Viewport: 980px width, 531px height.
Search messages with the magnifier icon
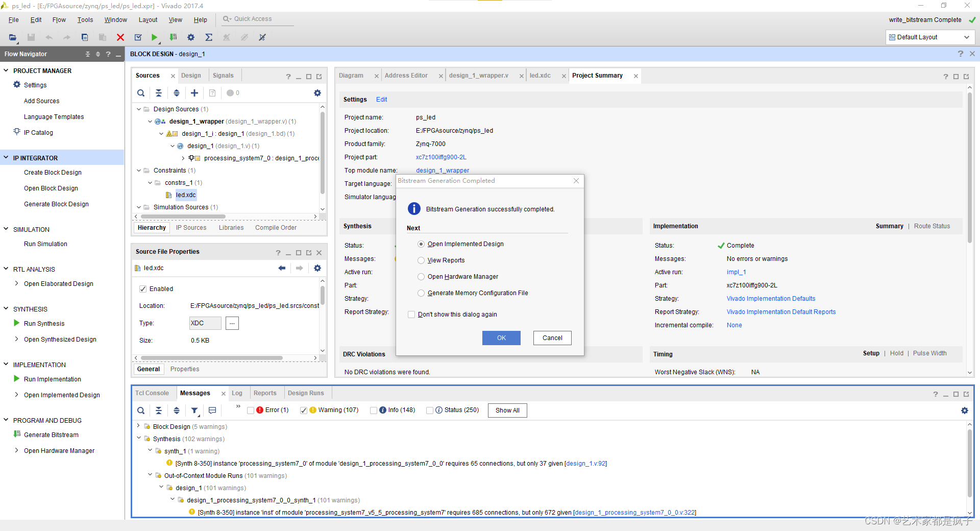[141, 411]
